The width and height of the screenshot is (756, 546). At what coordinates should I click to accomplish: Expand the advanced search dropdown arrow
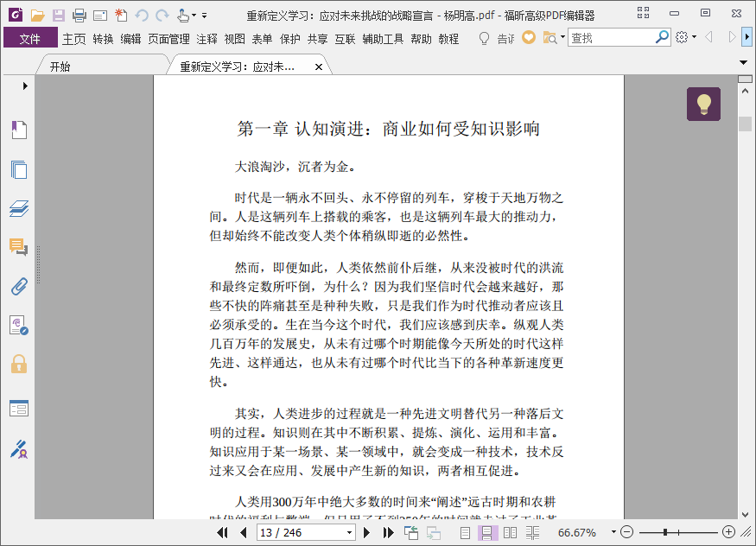tap(562, 36)
